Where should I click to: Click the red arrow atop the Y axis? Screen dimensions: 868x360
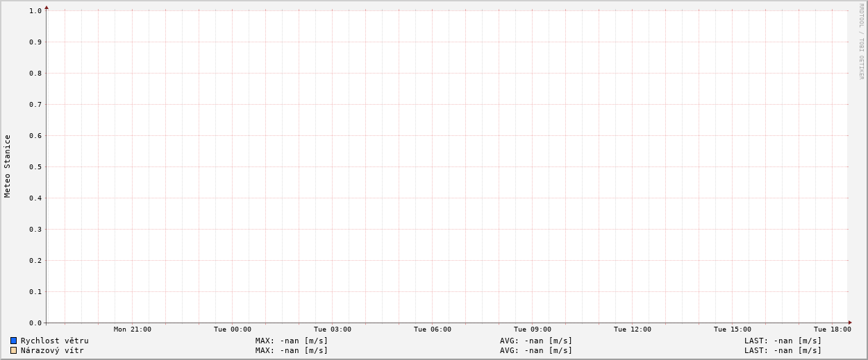click(x=47, y=7)
